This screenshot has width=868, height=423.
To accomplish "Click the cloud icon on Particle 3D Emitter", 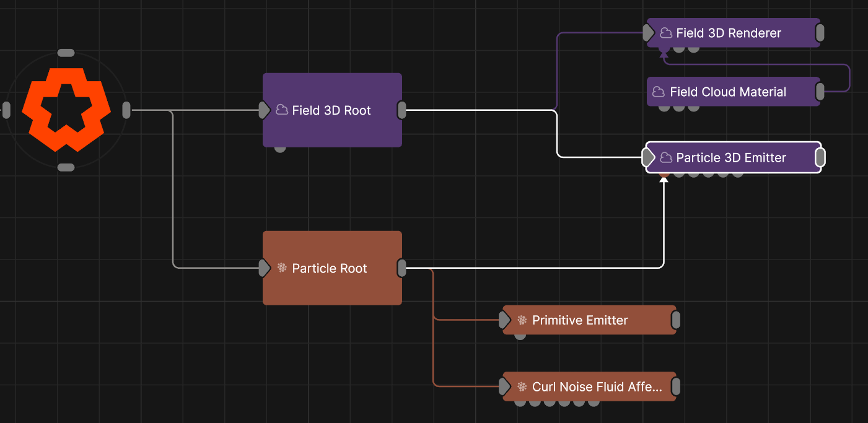I will (x=666, y=157).
